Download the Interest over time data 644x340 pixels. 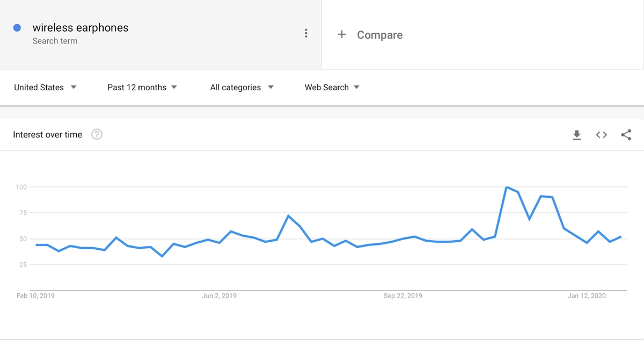577,135
